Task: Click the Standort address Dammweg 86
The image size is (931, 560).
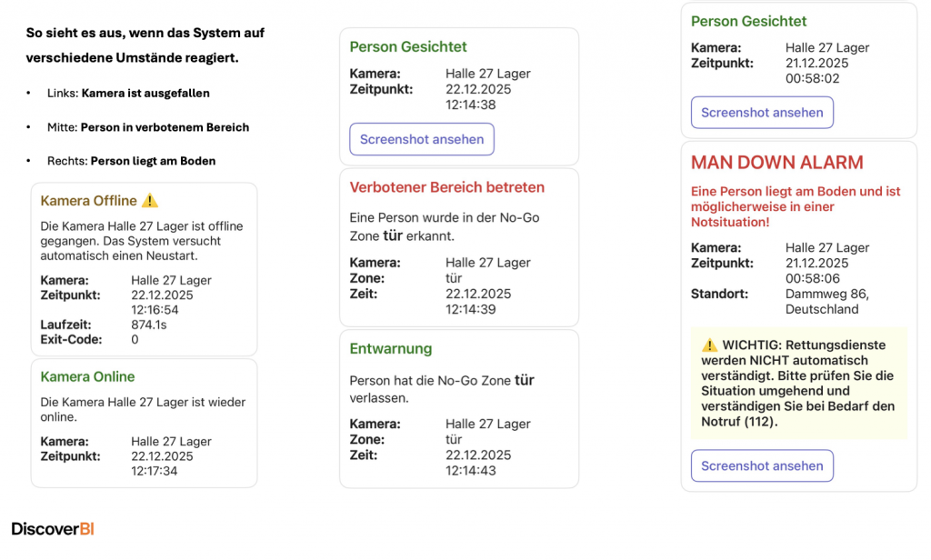Action: pyautogui.click(x=826, y=294)
